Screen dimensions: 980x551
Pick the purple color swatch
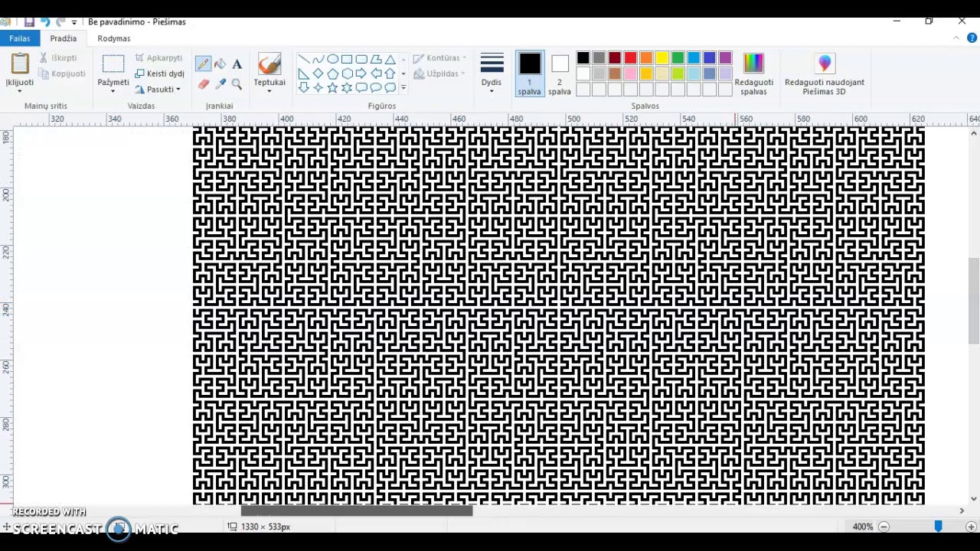click(x=725, y=58)
